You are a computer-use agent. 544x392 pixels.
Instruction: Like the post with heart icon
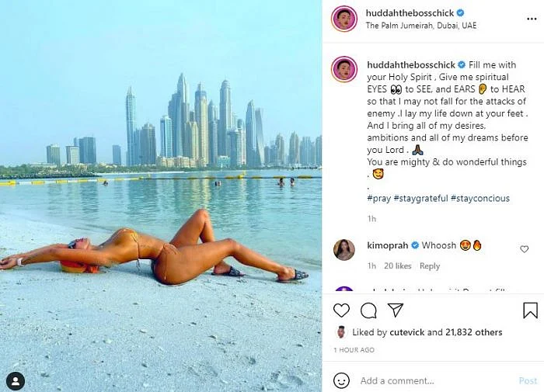341,310
